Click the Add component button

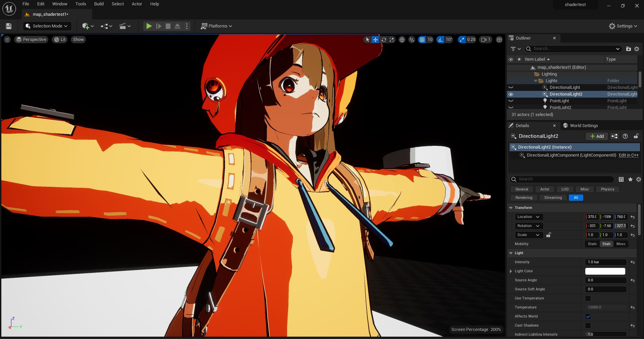pos(597,136)
